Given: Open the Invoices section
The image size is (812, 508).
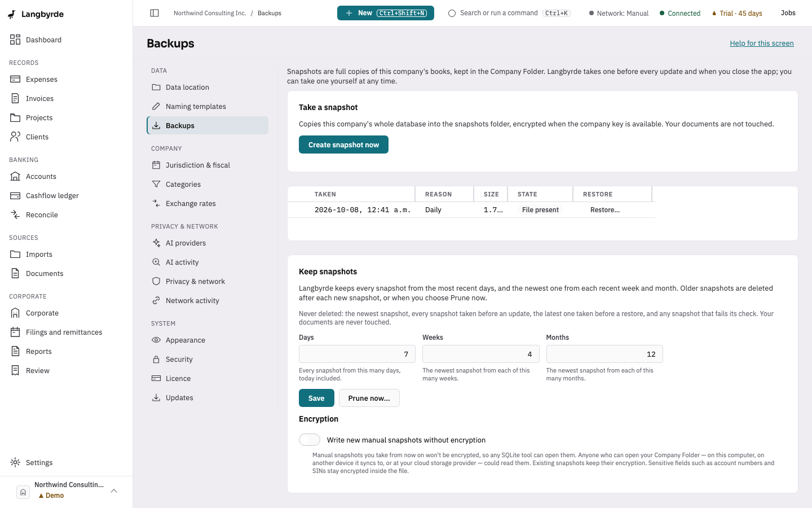Looking at the screenshot, I should pyautogui.click(x=66, y=98).
